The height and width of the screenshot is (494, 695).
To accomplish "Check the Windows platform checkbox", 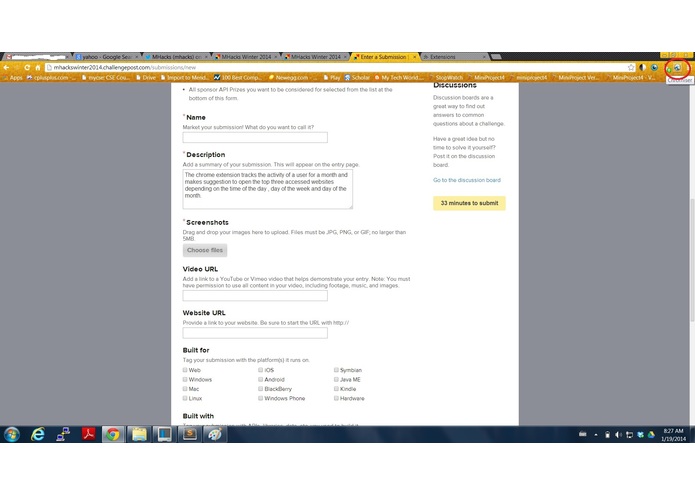I will [x=185, y=379].
